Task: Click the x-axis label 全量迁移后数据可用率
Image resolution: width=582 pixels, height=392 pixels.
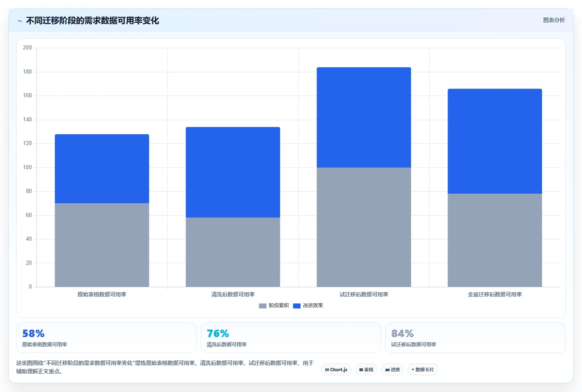Action: coord(495,294)
